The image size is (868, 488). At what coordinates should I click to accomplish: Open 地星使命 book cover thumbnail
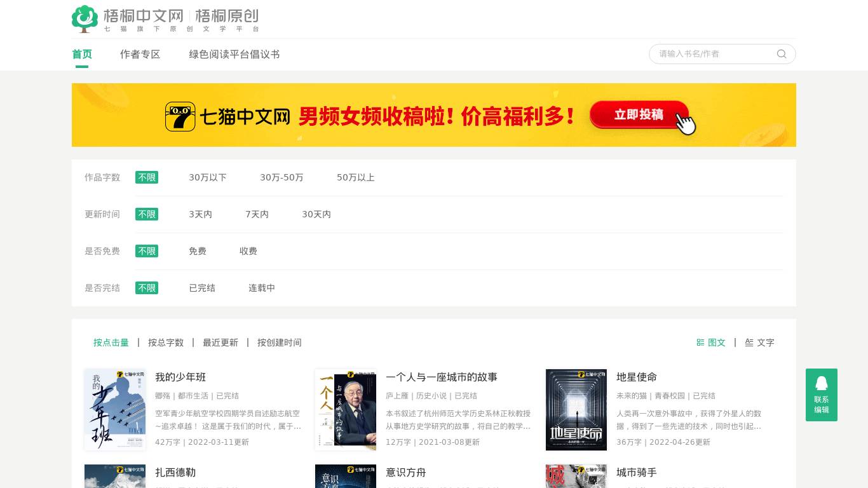pyautogui.click(x=576, y=410)
